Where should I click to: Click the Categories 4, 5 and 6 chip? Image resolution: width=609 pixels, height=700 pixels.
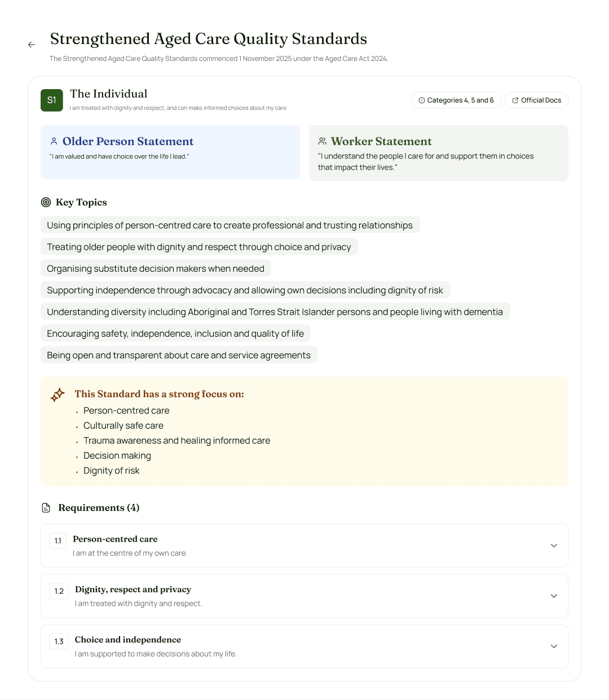456,100
